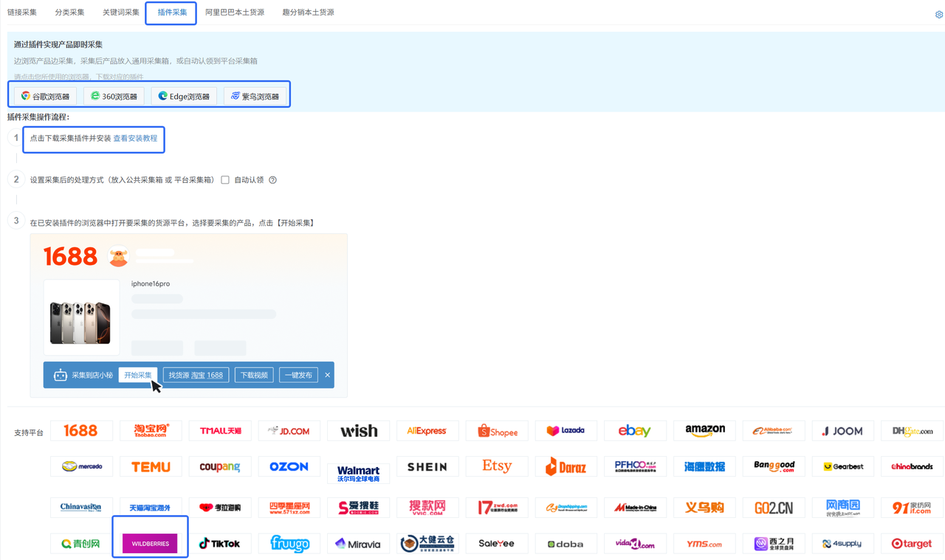This screenshot has height=560, width=945.
Task: Click the SaleYee platform logo
Action: tap(497, 544)
